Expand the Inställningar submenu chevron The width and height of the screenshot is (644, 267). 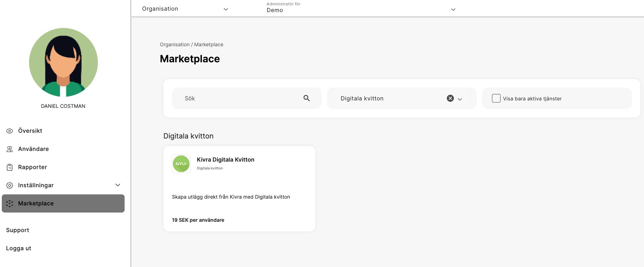pos(118,185)
